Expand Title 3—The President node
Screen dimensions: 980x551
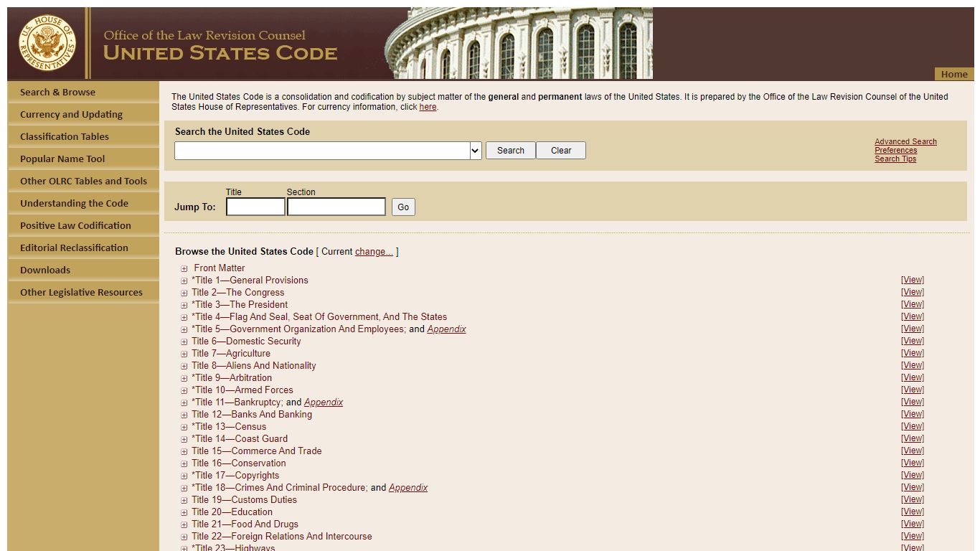coord(184,306)
